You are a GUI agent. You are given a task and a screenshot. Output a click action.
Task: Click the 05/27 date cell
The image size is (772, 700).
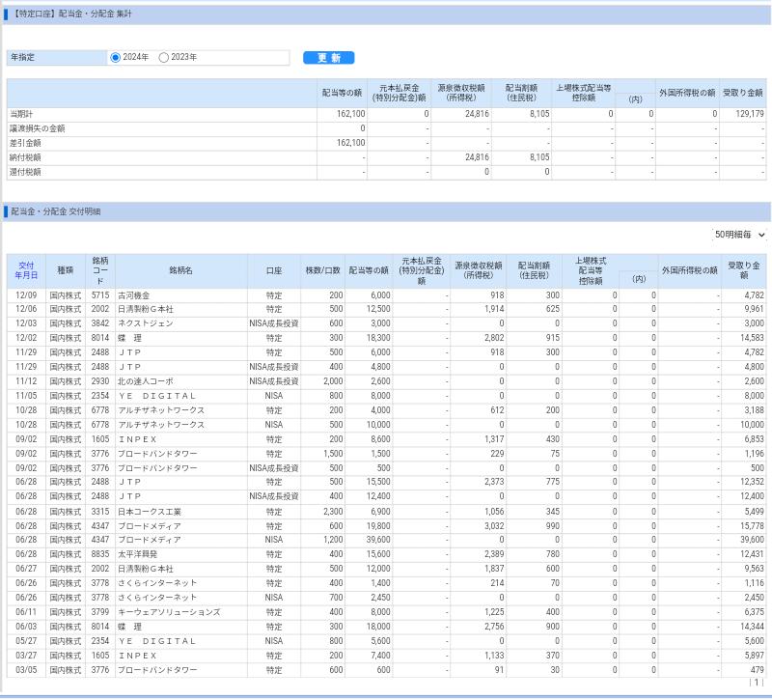coord(26,641)
